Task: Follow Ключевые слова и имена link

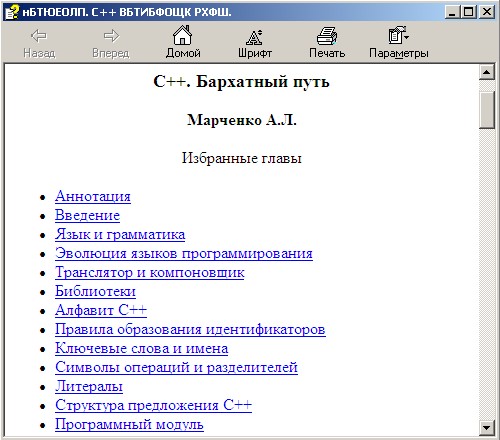Action: 141,348
